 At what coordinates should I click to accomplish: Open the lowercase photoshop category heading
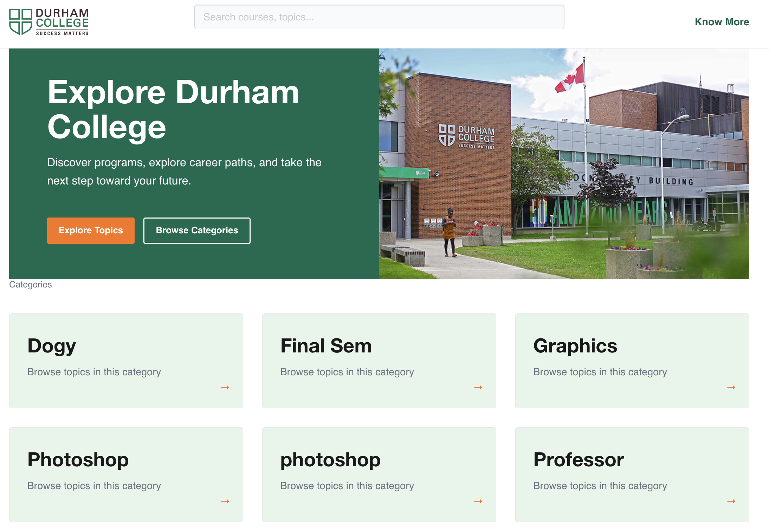[330, 460]
